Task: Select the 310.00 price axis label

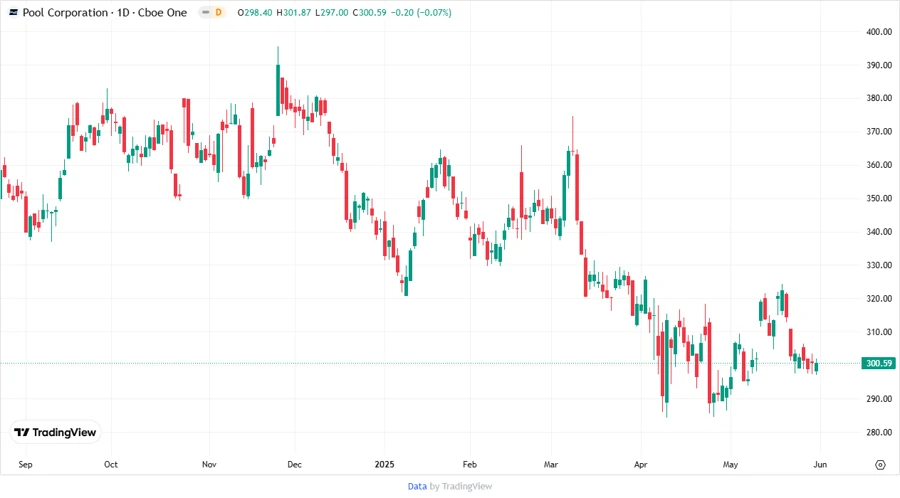Action: coord(879,332)
